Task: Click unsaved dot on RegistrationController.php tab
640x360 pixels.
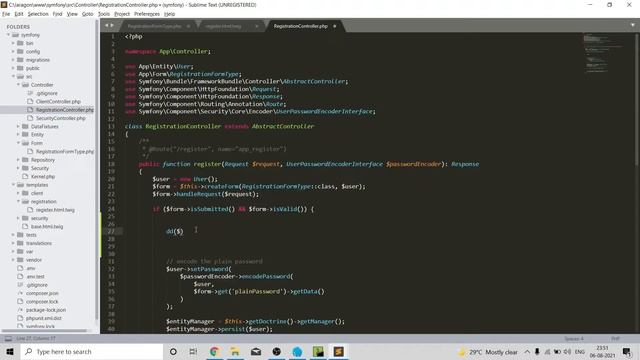Action: (x=335, y=26)
